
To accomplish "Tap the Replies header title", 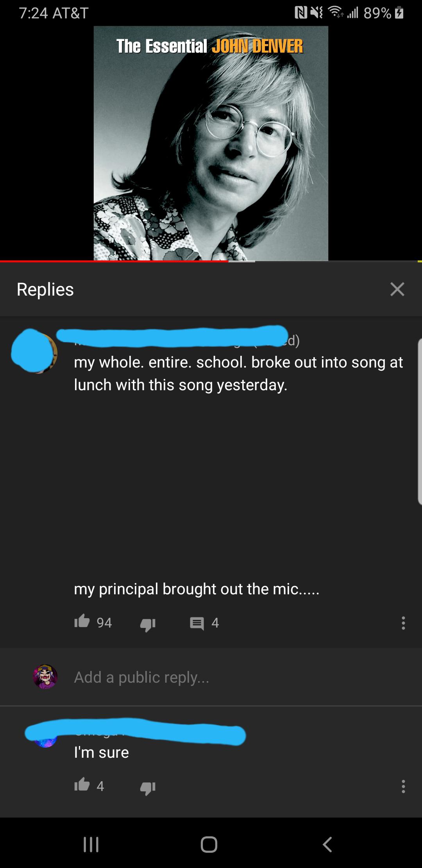I will (x=45, y=289).
